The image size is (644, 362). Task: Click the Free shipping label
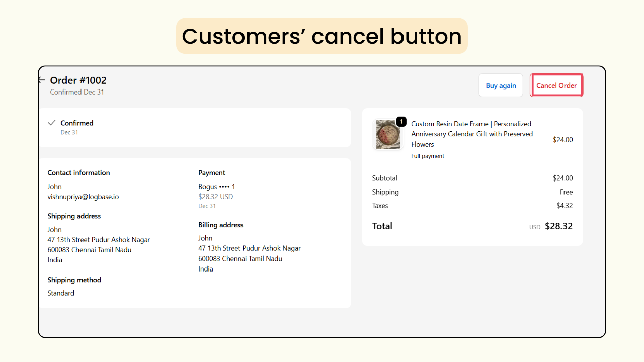566,192
